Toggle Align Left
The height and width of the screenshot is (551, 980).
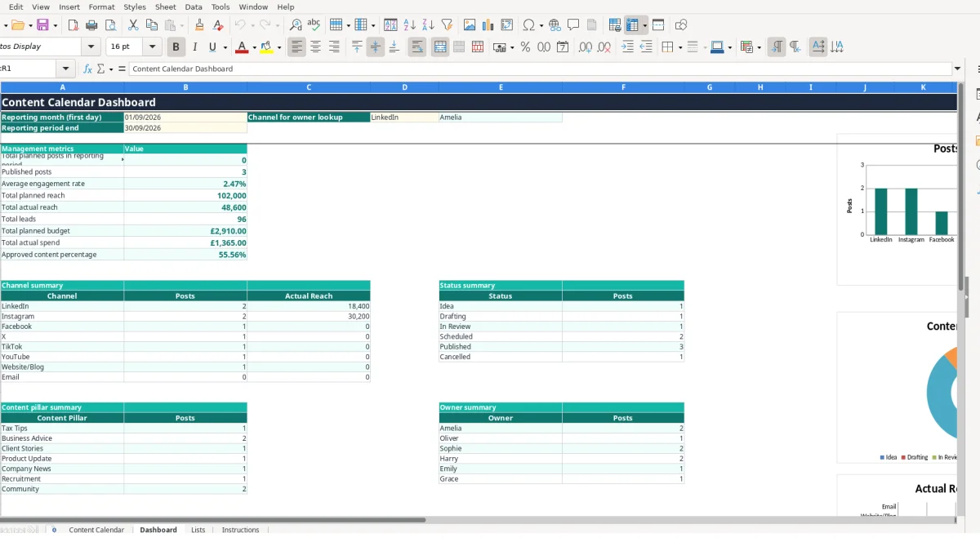click(296, 47)
